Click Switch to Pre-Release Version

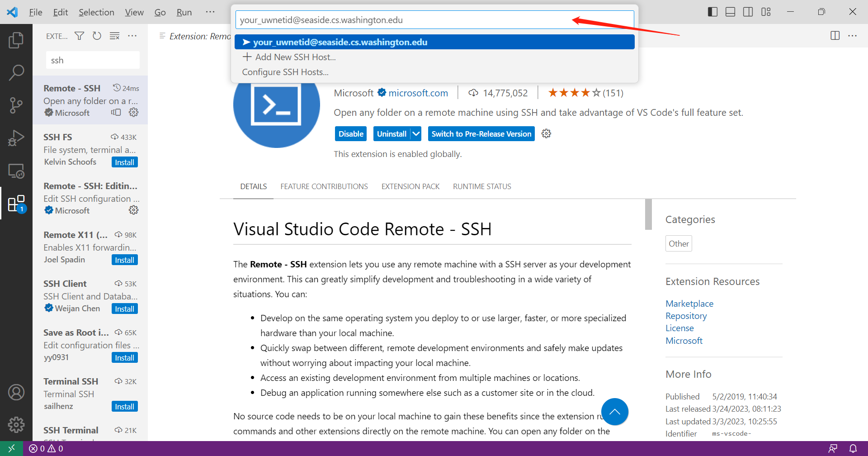coord(481,134)
